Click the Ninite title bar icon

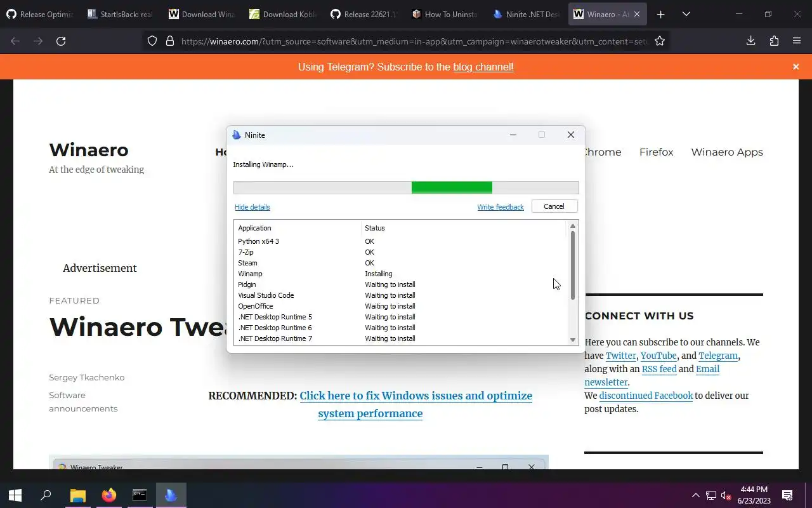coord(237,135)
